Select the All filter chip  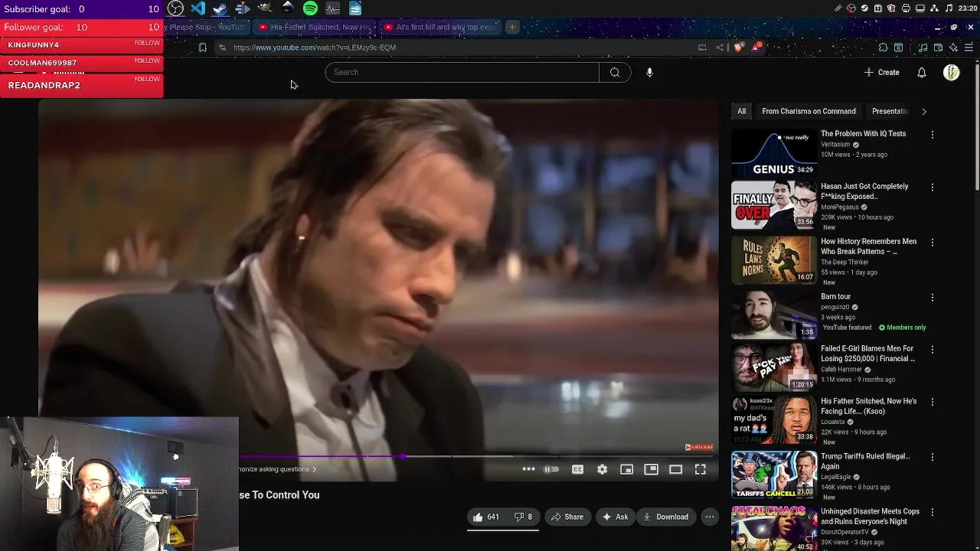[x=741, y=111]
